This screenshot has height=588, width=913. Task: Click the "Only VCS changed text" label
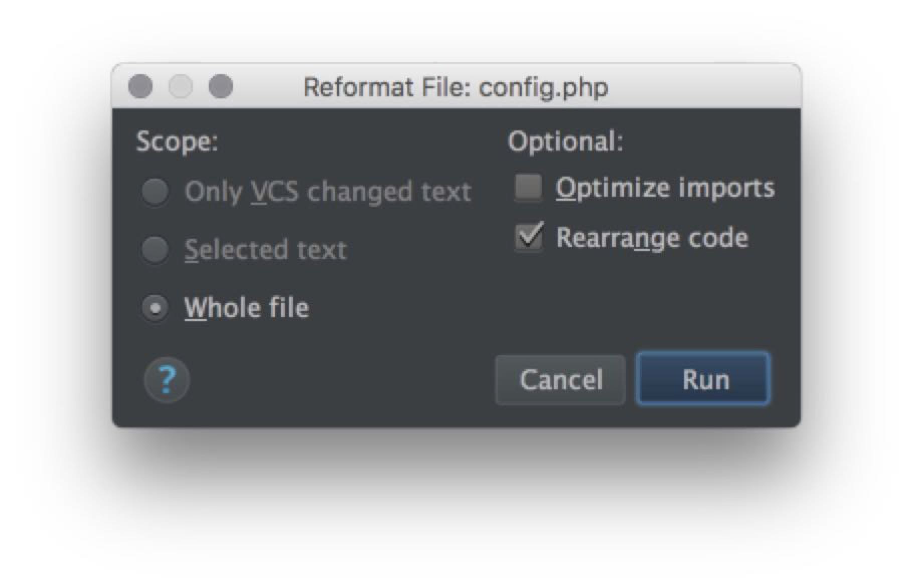coord(328,192)
